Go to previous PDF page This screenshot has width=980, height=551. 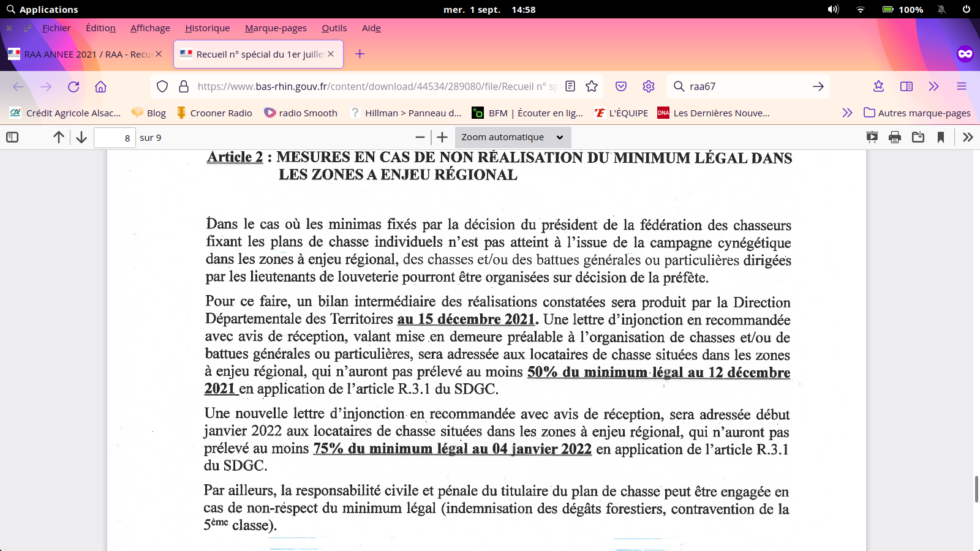coord(59,137)
